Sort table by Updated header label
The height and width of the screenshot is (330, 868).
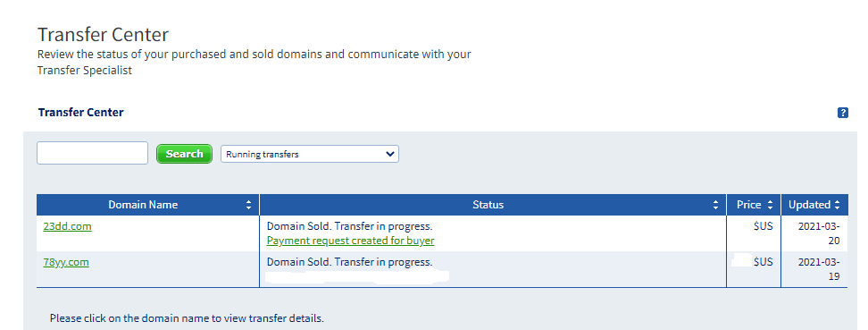(x=809, y=205)
